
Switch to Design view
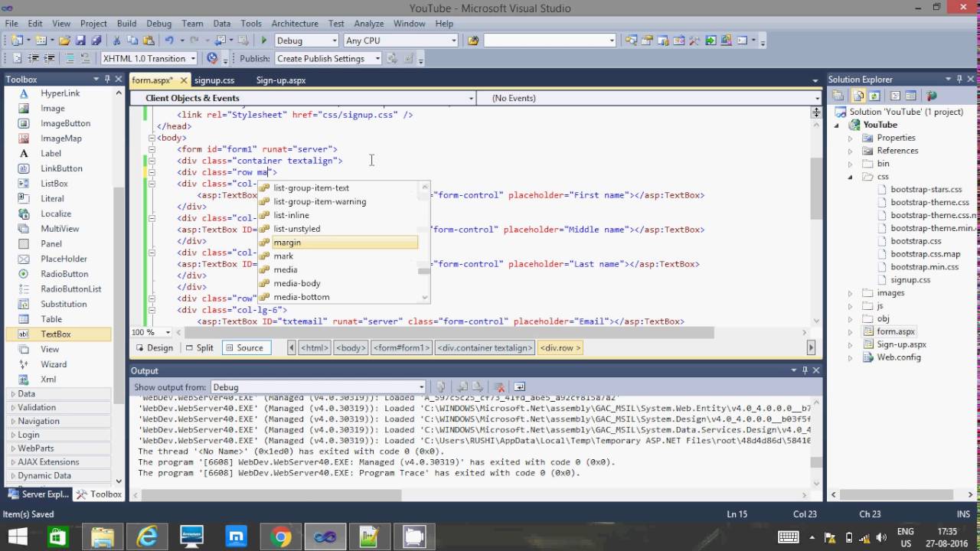(x=155, y=347)
